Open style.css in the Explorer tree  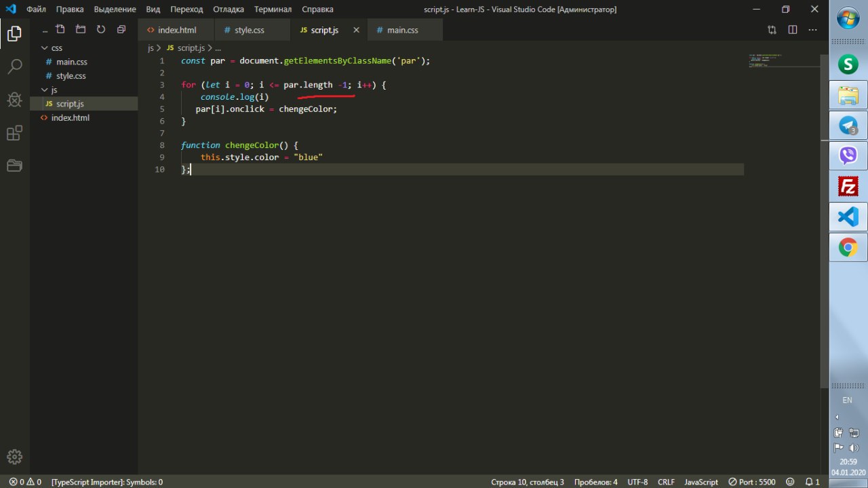[71, 76]
